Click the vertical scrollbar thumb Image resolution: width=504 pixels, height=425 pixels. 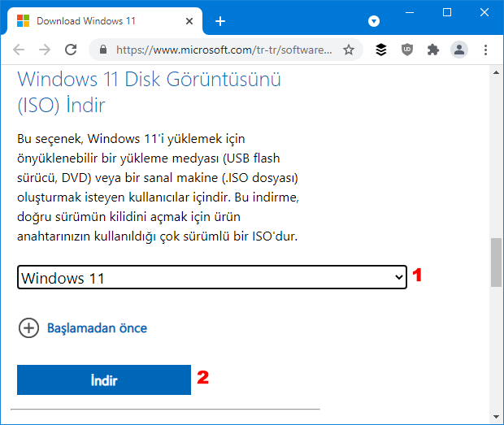(497, 262)
